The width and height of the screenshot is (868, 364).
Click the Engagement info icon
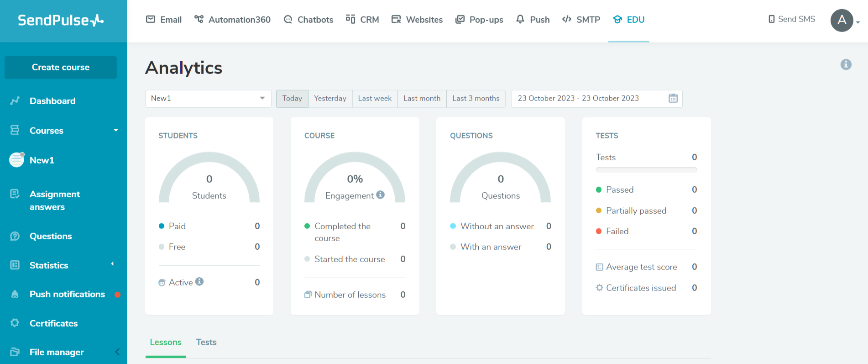(380, 195)
